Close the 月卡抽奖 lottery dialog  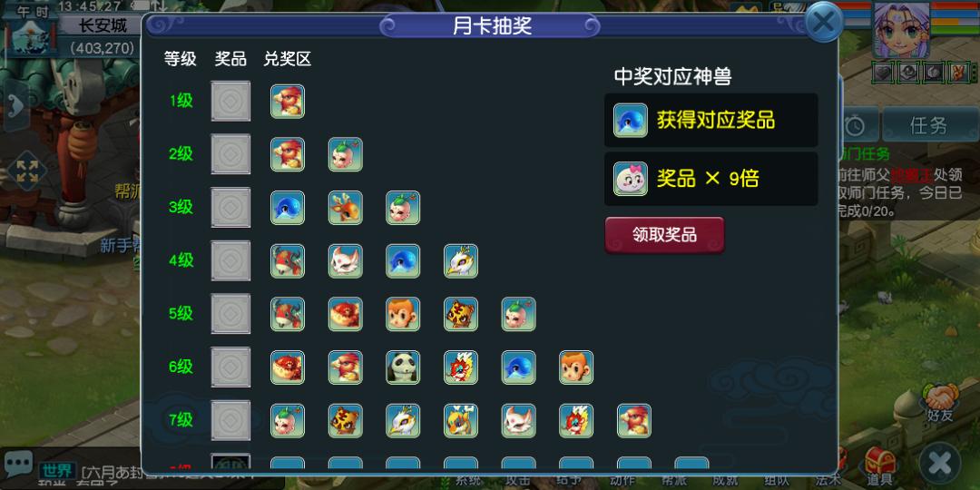(823, 23)
